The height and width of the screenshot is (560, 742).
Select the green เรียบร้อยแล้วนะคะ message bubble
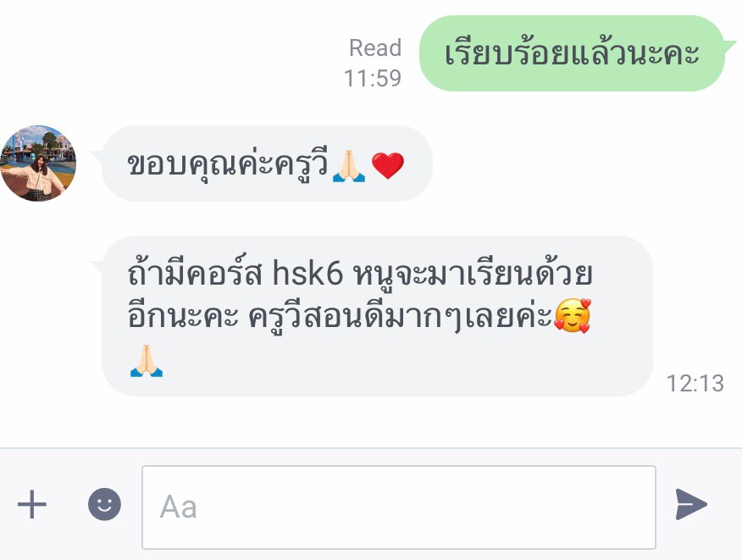[x=572, y=53]
